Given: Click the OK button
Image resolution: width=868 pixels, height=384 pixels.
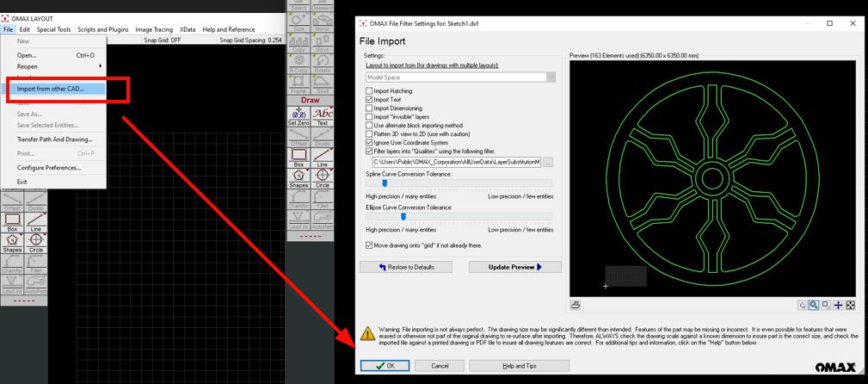Looking at the screenshot, I should 385,366.
